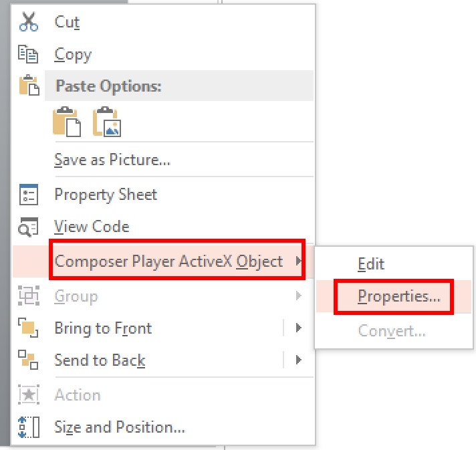
Task: Choose the paste as picture icon
Action: [107, 122]
